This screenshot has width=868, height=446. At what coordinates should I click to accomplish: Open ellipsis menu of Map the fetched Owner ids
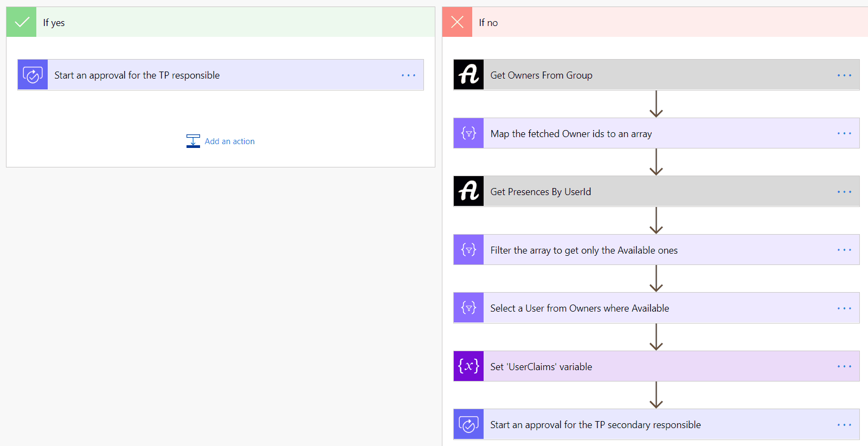click(x=844, y=133)
